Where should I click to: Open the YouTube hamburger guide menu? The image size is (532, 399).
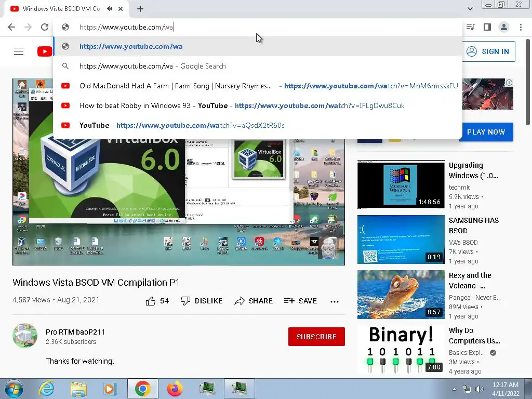[19, 51]
